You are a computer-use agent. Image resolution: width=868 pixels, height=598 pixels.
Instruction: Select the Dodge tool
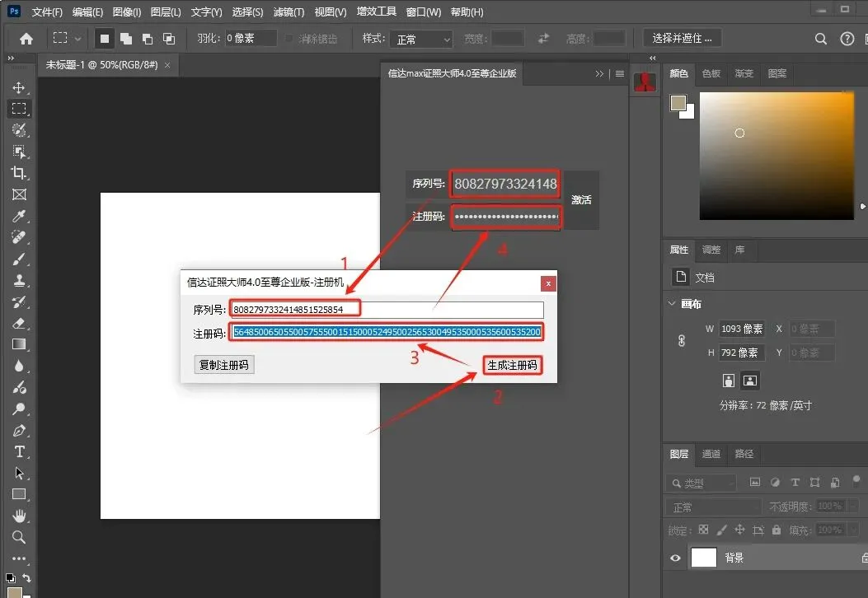coord(19,409)
